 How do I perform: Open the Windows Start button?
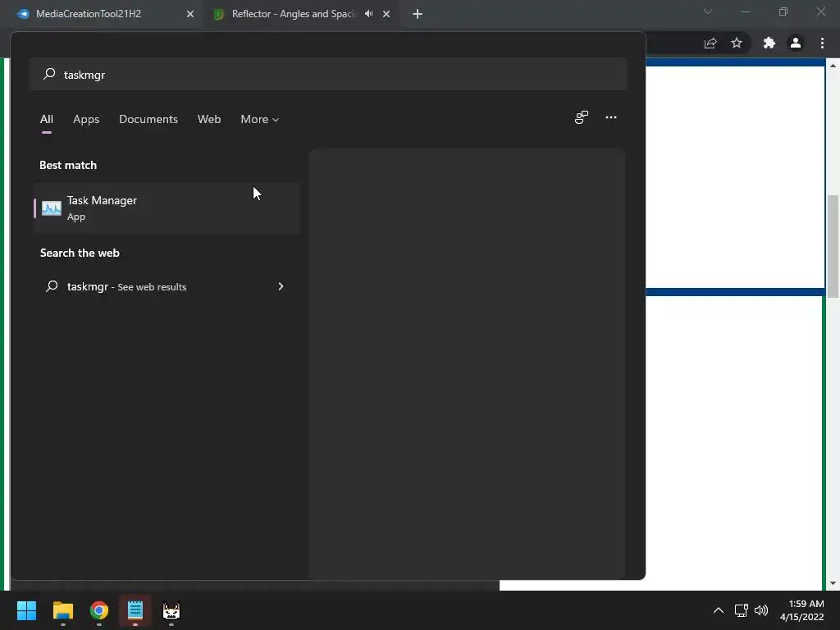[x=27, y=610]
